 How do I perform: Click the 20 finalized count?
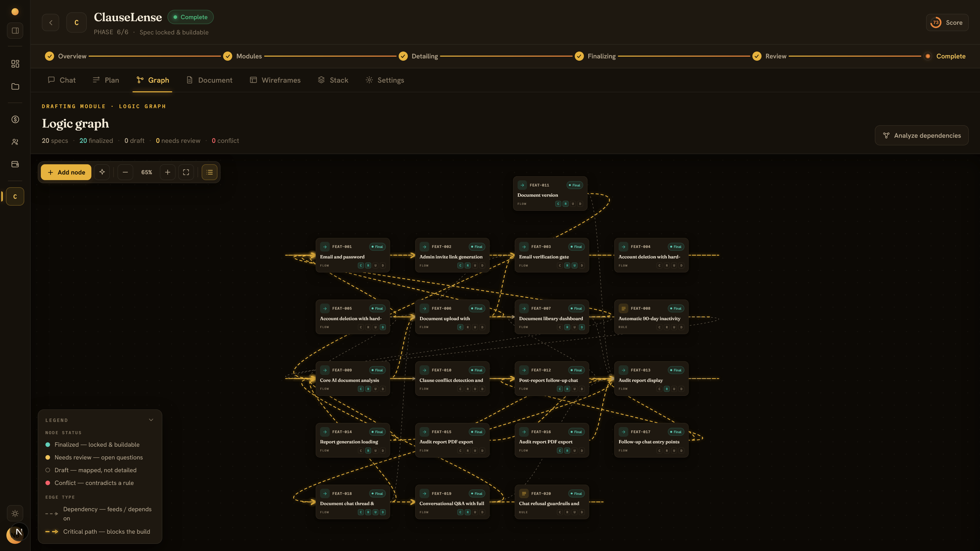tap(96, 141)
